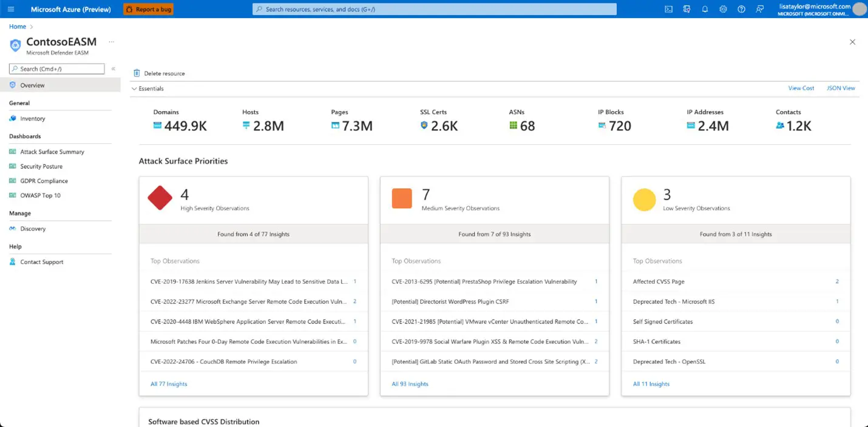Click inside the sidebar Search field
This screenshot has width=868, height=427.
tap(56, 69)
